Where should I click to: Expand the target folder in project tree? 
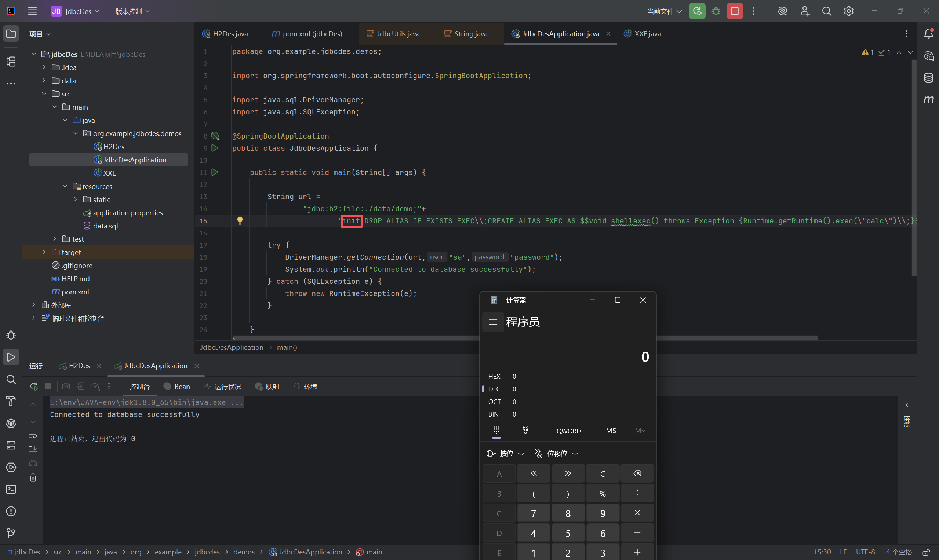[44, 252]
